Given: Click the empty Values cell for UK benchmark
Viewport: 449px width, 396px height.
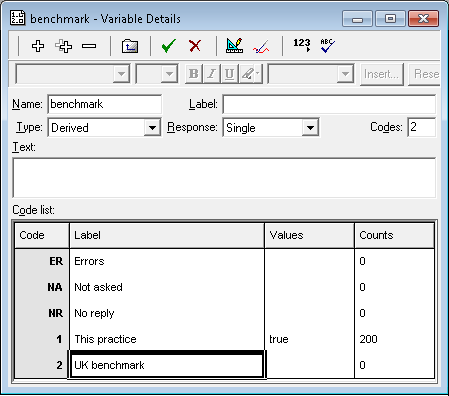Looking at the screenshot, I should click(309, 365).
